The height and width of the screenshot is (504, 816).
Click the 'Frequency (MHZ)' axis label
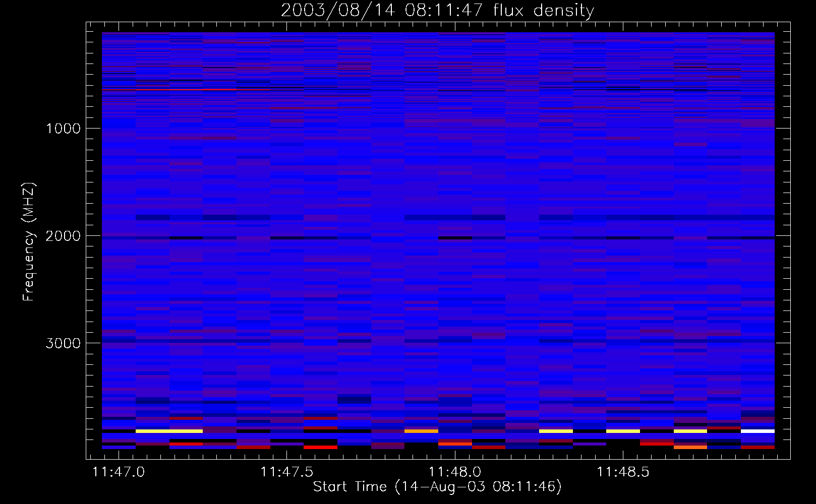coord(29,241)
